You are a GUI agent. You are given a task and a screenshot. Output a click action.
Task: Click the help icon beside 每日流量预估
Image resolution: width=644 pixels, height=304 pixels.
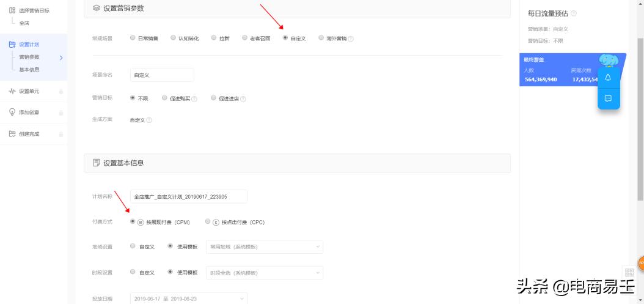pos(574,13)
